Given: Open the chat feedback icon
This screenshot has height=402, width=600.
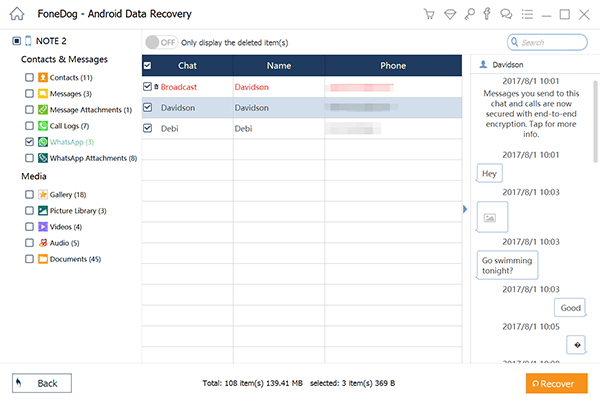Looking at the screenshot, I should tap(506, 14).
